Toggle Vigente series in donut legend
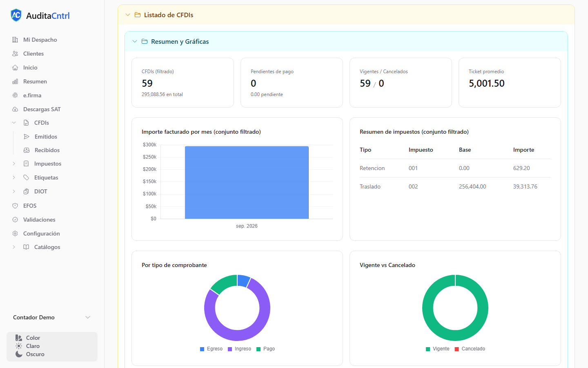Image resolution: width=588 pixels, height=368 pixels. point(437,349)
